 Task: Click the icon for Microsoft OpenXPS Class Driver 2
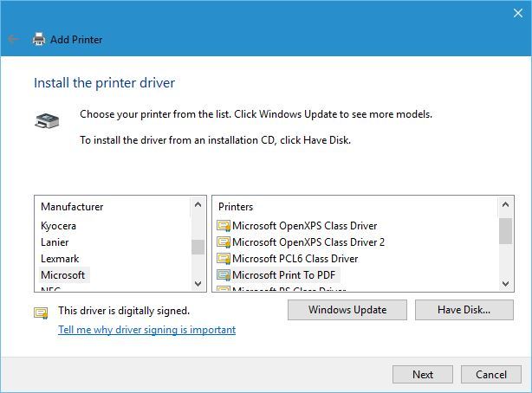pos(224,242)
